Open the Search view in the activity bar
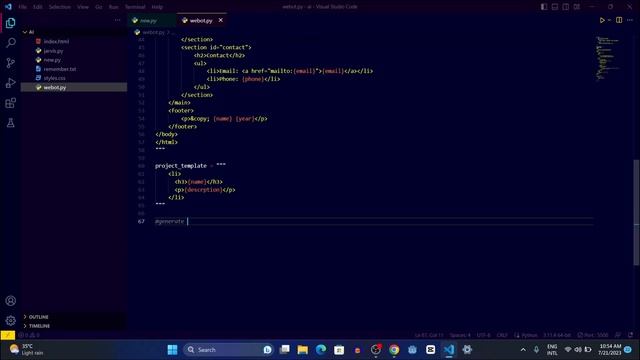The width and height of the screenshot is (640, 360). click(11, 43)
